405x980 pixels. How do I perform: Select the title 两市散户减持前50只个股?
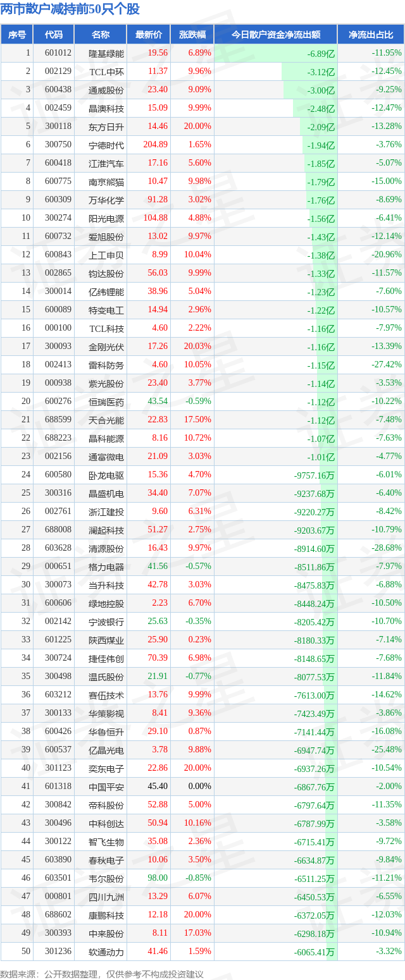tap(70, 9)
